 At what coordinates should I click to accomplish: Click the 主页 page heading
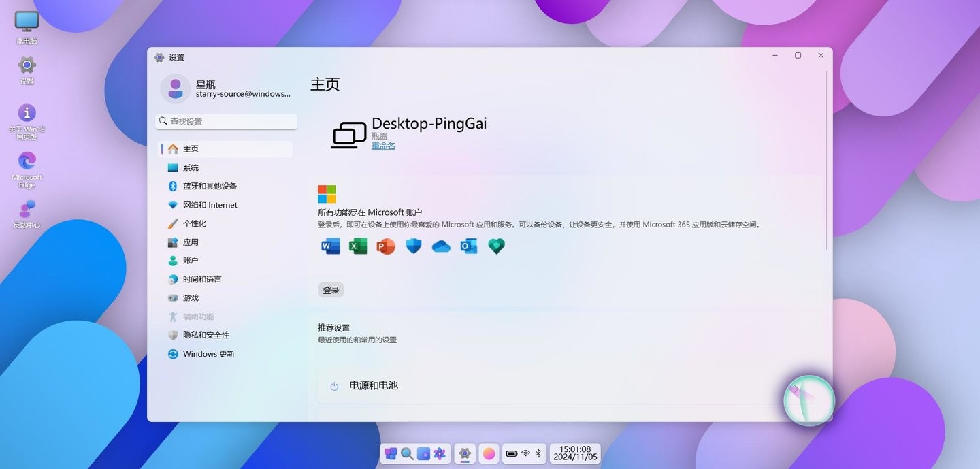(325, 84)
